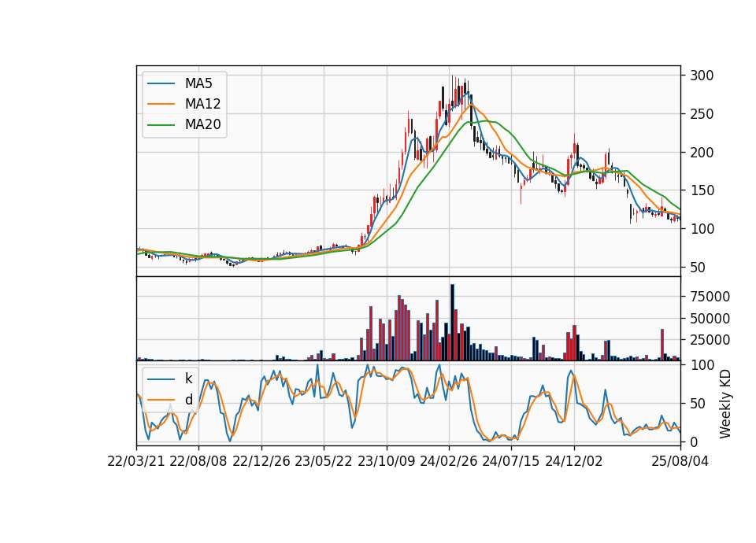Click the green MA20 legend line
This screenshot has width=756, height=543.
pos(161,124)
